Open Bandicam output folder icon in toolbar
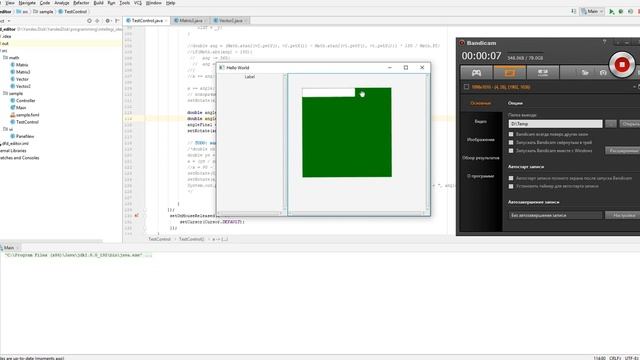 (x=585, y=73)
